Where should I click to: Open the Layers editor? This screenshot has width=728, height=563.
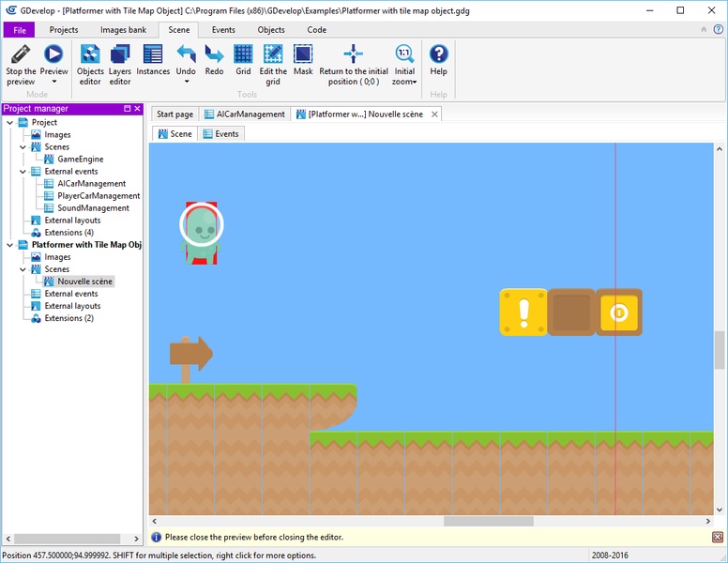pyautogui.click(x=120, y=54)
